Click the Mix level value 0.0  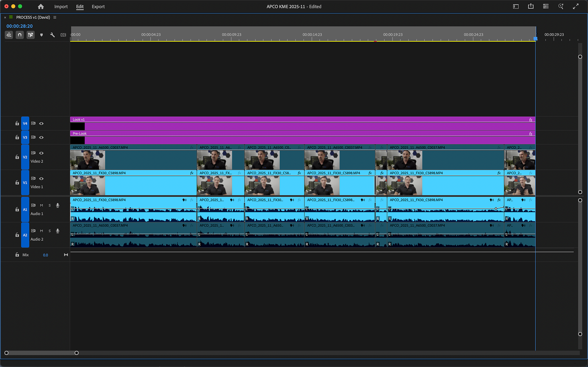[45, 255]
